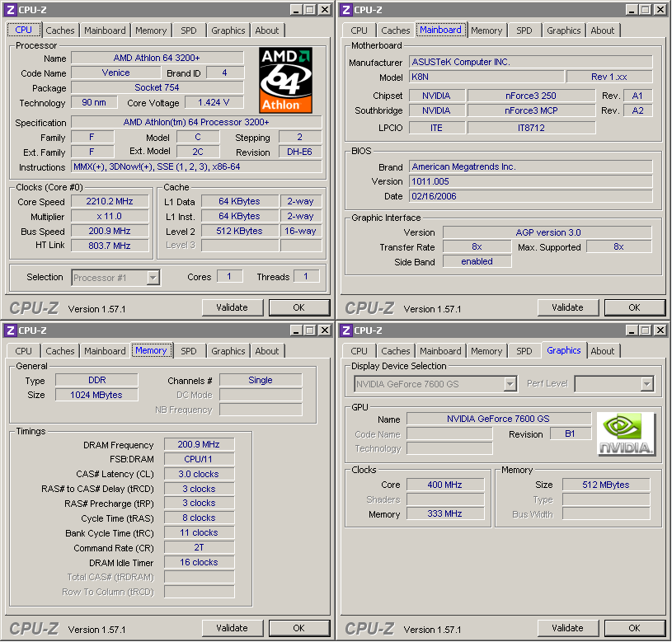Image resolution: width=672 pixels, height=642 pixels.
Task: Close the top-right Mainboard window
Action: coord(660,10)
